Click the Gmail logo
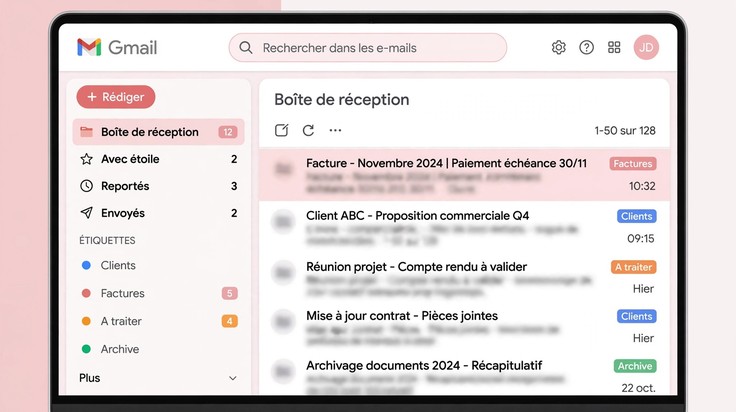 (117, 47)
